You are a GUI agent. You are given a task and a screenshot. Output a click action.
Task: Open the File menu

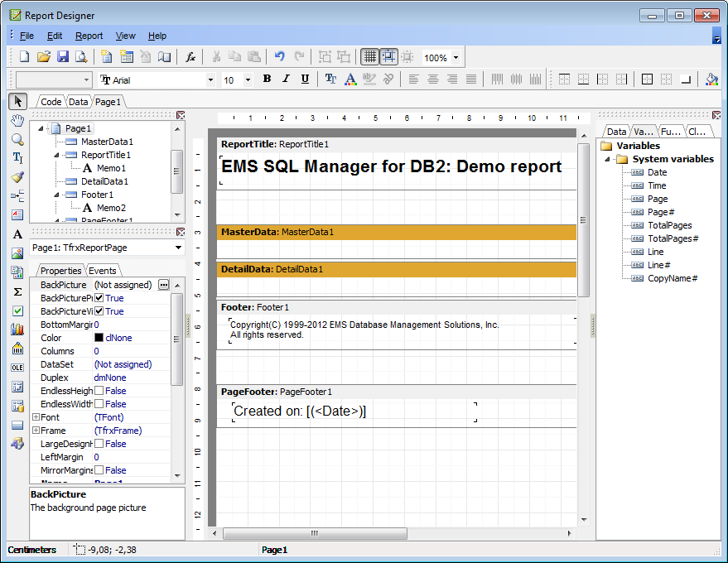(x=27, y=36)
